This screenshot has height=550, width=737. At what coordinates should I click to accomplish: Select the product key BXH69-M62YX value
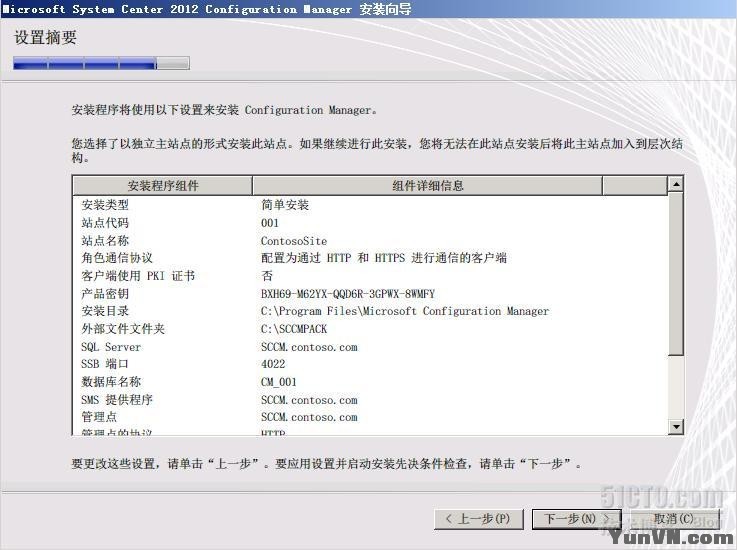[x=348, y=294]
